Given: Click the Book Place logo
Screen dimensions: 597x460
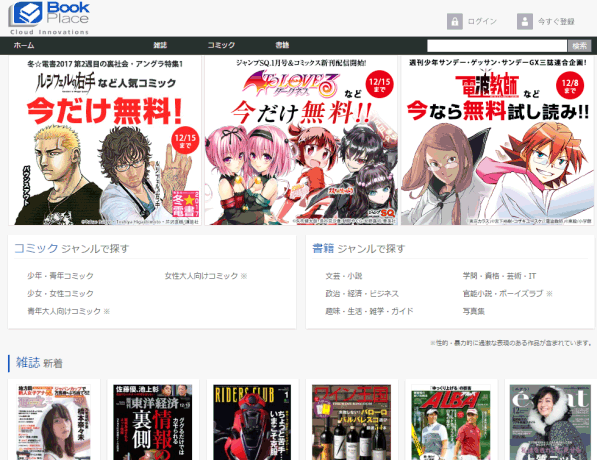Looking at the screenshot, I should (49, 18).
